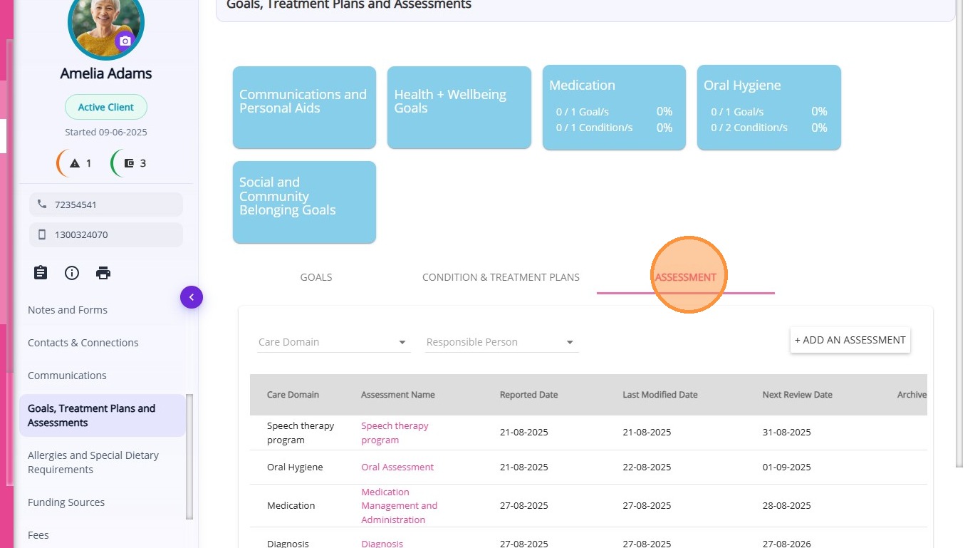Click the phone number 72354541 field

point(105,205)
